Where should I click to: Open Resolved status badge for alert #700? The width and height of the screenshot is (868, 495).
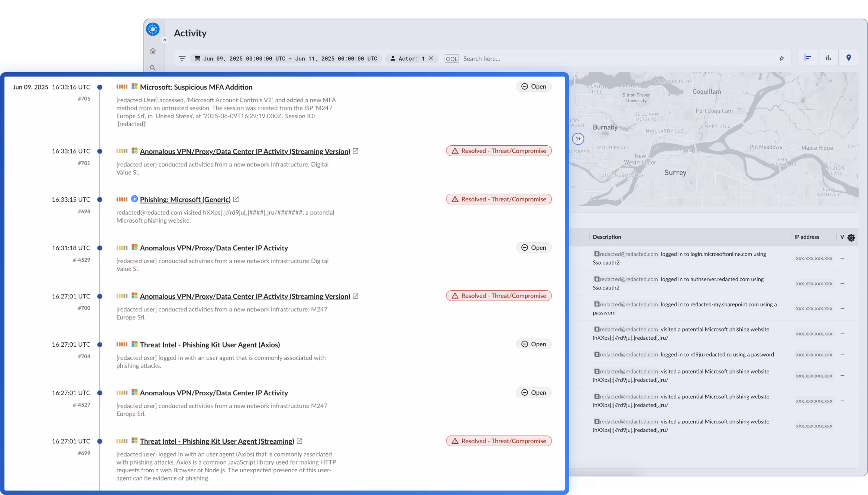[x=499, y=296]
